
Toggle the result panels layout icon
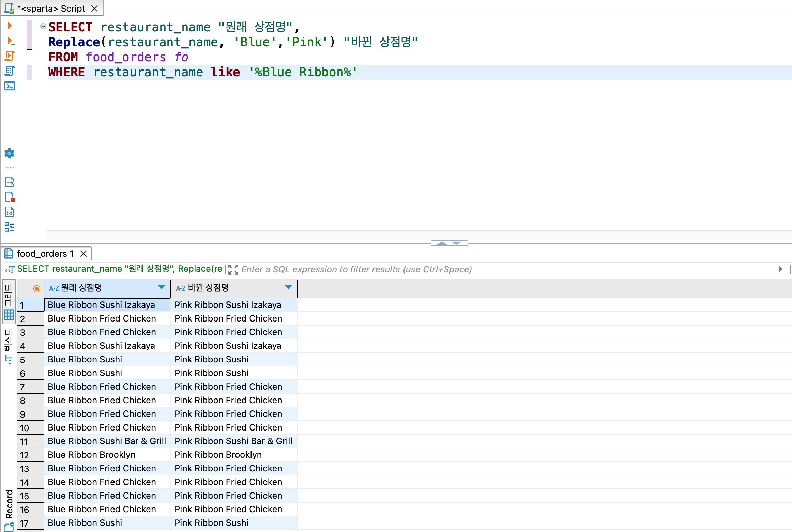click(10, 227)
